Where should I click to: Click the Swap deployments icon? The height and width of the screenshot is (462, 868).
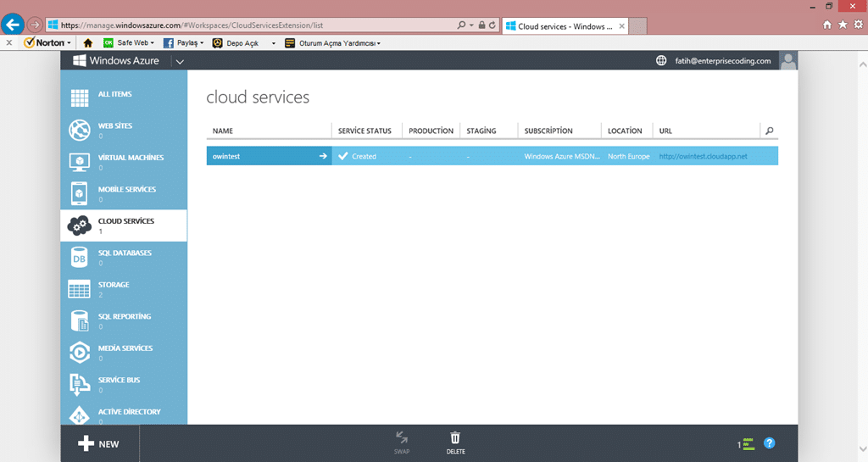[402, 437]
